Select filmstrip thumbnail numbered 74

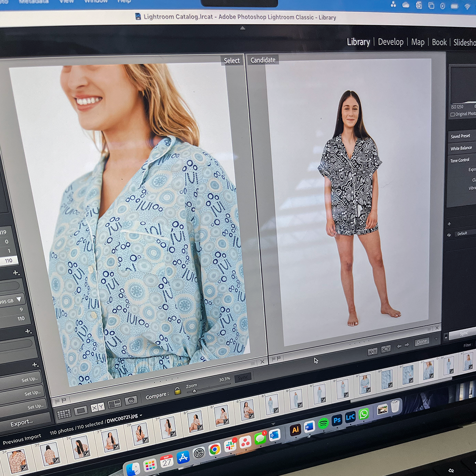tap(17, 462)
